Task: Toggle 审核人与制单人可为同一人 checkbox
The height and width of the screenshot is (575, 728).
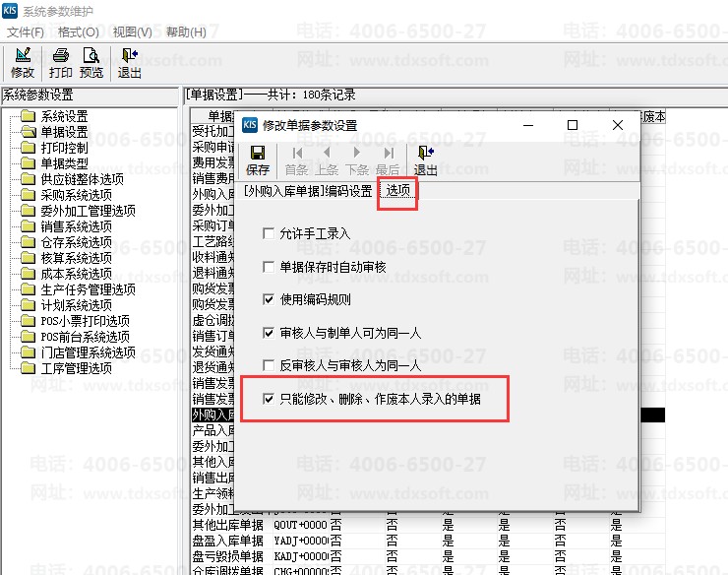Action: pos(268,333)
